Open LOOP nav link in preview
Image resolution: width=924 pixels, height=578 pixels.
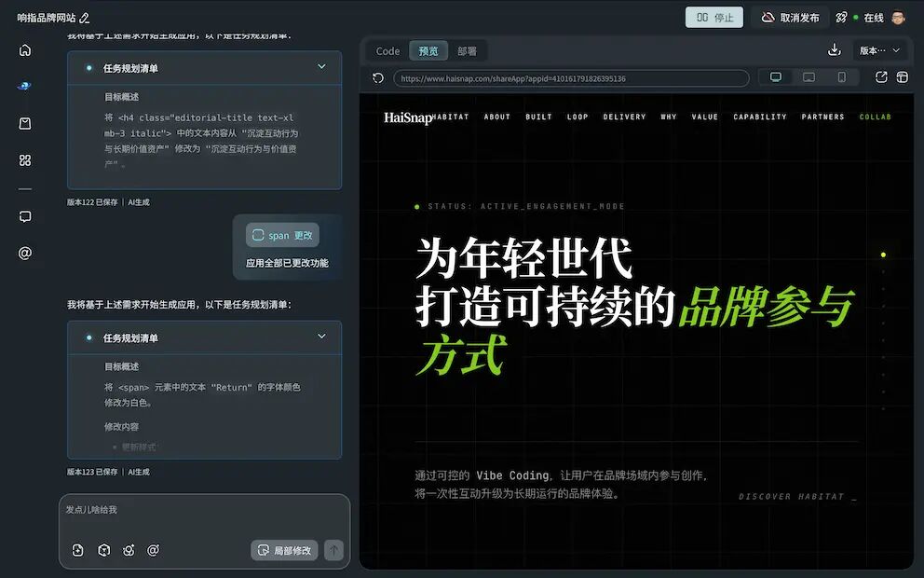click(577, 117)
